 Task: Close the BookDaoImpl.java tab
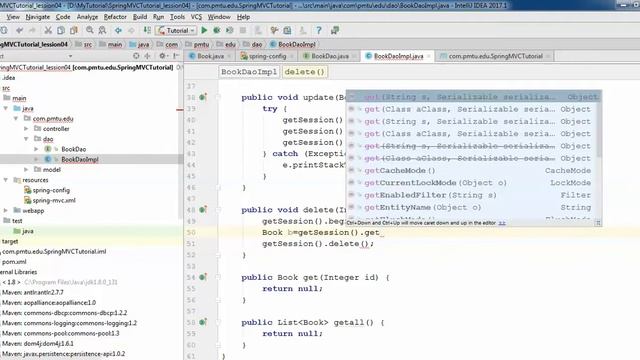tap(429, 56)
